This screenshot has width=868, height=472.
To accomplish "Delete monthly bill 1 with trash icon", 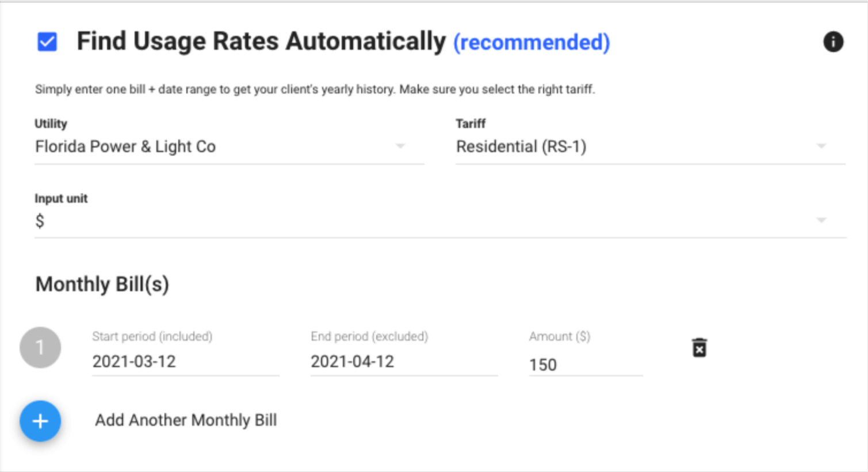I will click(x=699, y=348).
